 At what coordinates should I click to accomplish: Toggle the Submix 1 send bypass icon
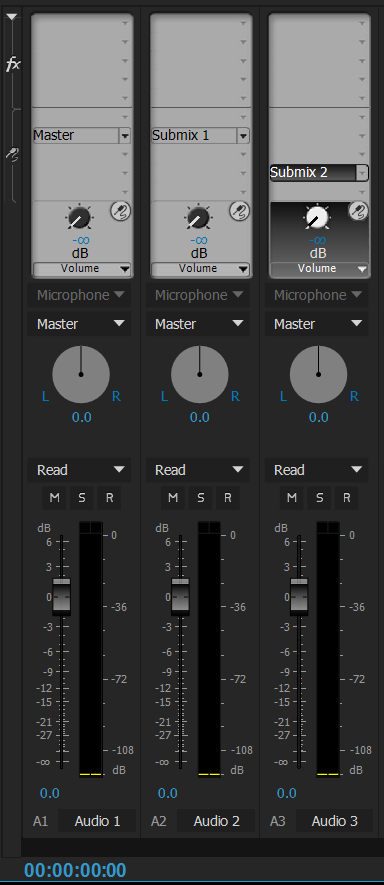tap(239, 211)
